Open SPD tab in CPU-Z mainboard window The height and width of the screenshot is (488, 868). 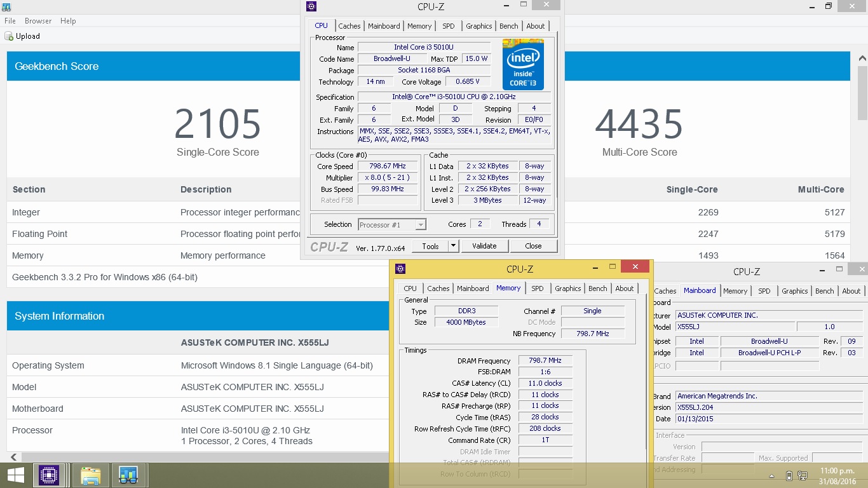pyautogui.click(x=764, y=291)
